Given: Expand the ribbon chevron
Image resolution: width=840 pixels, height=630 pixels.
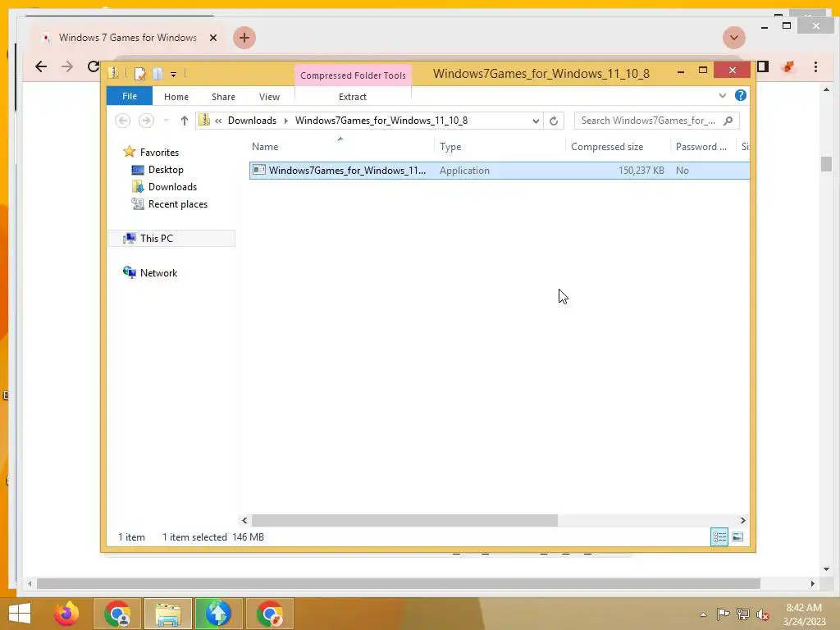Looking at the screenshot, I should 722,95.
